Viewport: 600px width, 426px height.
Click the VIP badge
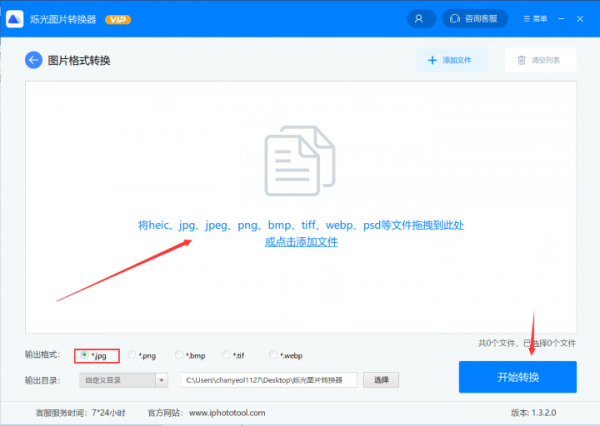pyautogui.click(x=118, y=20)
